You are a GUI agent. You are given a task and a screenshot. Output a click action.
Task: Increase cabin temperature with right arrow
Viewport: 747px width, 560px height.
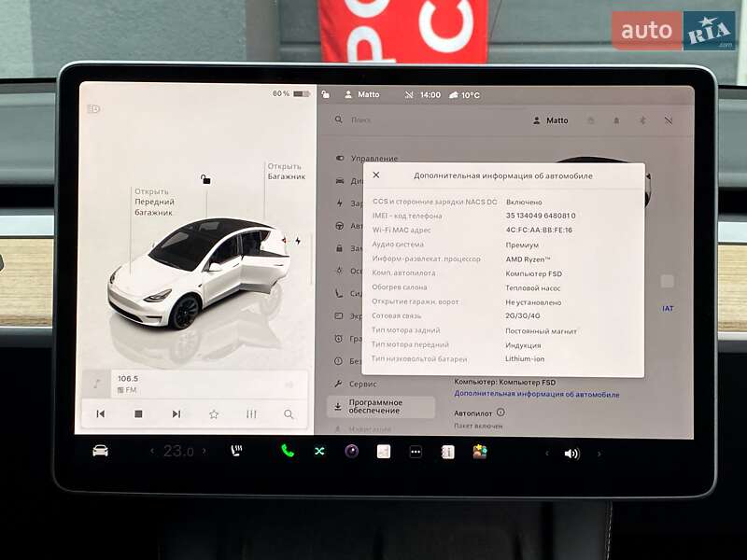pos(207,452)
